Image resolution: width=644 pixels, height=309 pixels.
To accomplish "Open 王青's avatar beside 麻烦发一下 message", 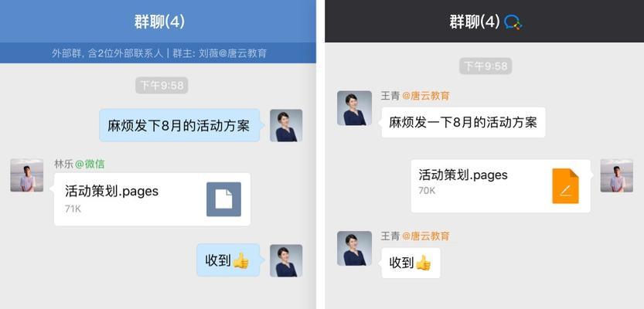I will (354, 108).
